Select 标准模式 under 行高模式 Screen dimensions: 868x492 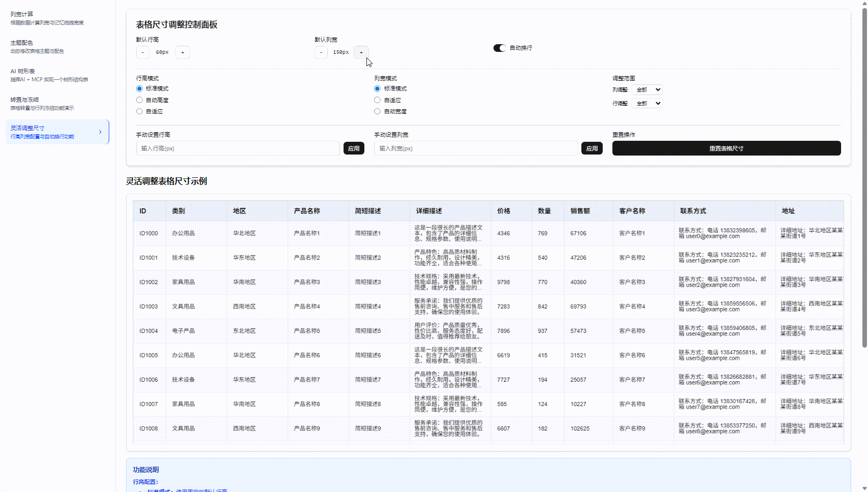click(x=139, y=89)
